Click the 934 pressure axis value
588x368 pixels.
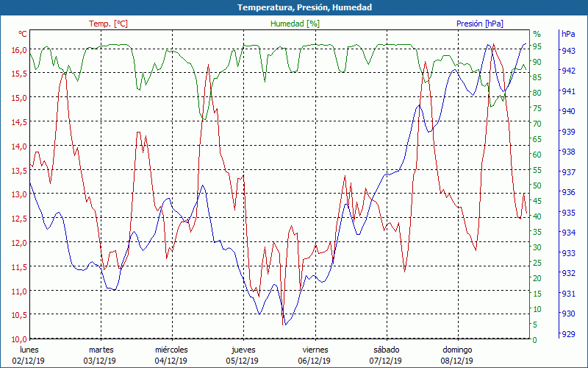tap(568, 233)
